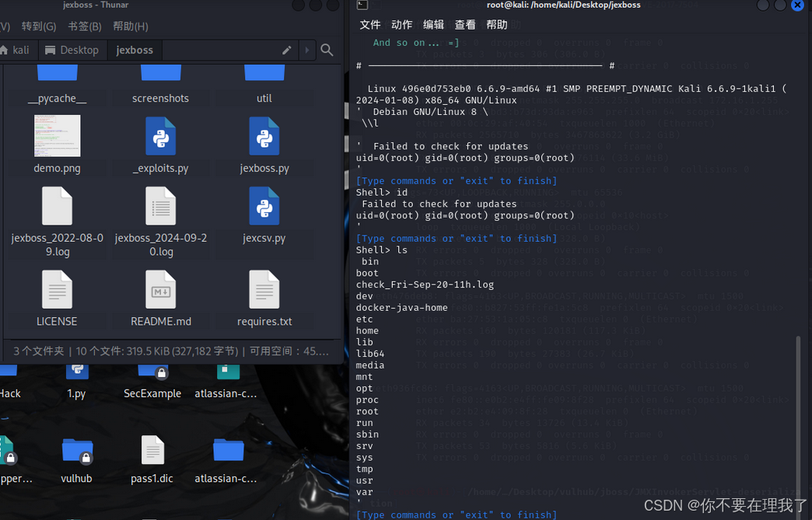812x520 pixels.
Task: Select the SecExample desktop folder
Action: pyautogui.click(x=152, y=371)
